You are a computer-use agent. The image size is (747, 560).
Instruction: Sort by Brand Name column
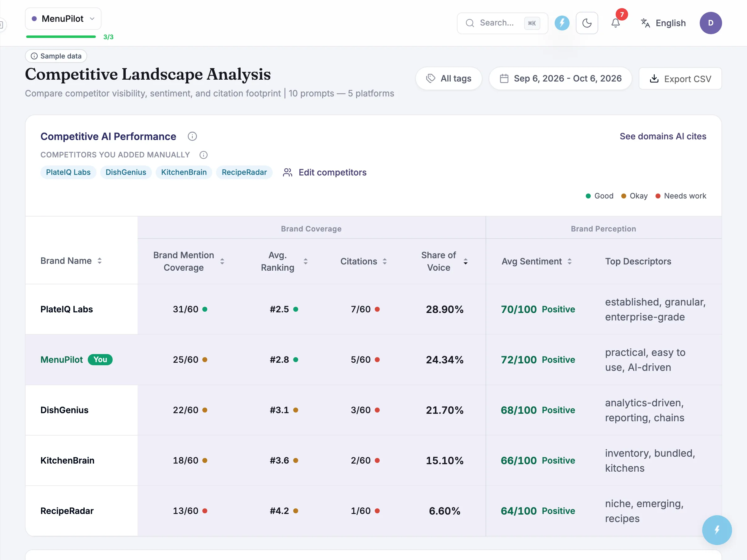click(x=71, y=261)
